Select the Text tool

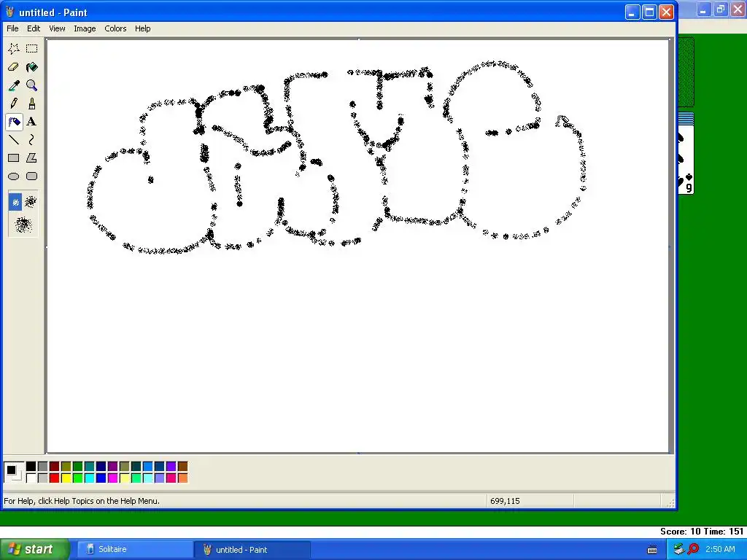pyautogui.click(x=31, y=122)
